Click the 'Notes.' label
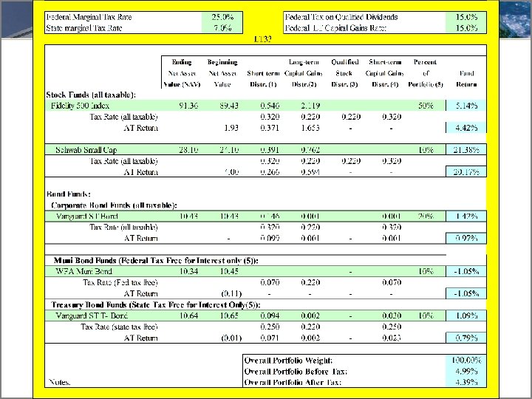The height and width of the screenshot is (399, 532). [59, 383]
